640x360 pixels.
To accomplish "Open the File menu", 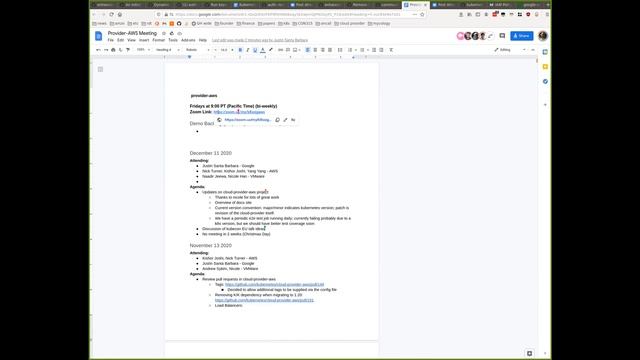I will (111, 40).
